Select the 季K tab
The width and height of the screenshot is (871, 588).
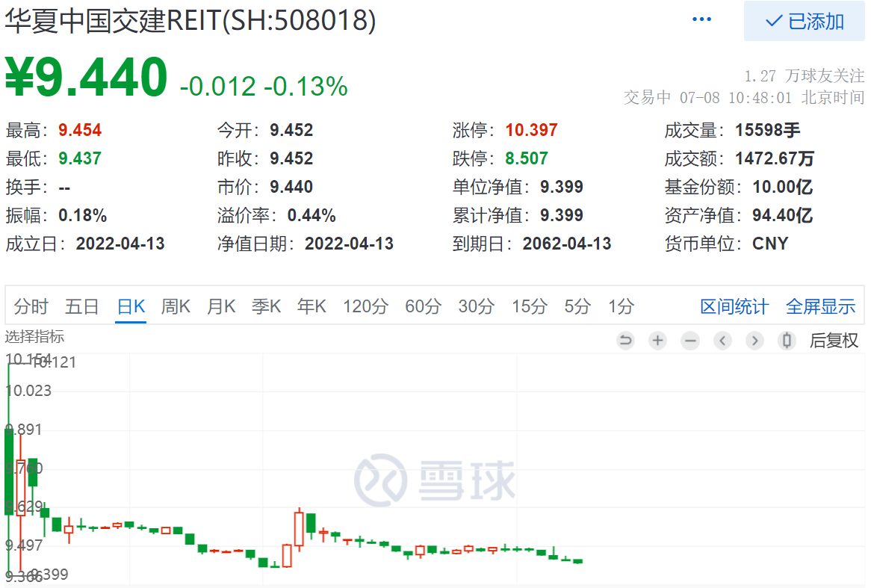coord(266,306)
